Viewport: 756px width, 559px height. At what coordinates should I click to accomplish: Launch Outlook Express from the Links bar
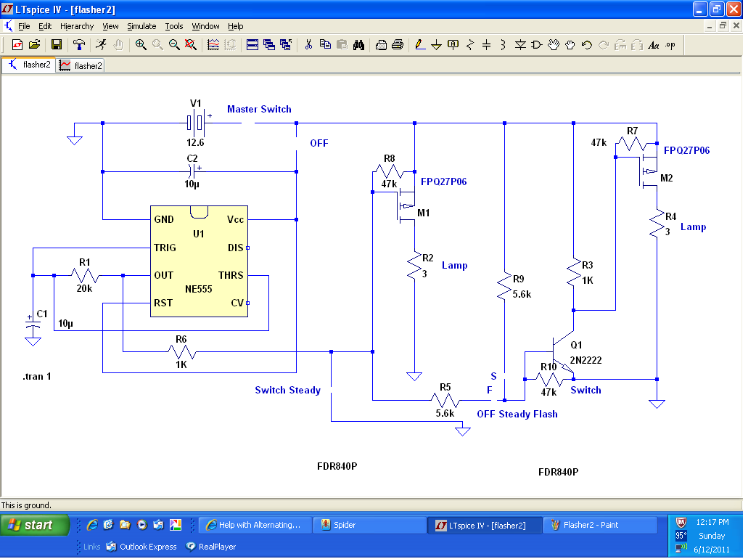coord(141,547)
